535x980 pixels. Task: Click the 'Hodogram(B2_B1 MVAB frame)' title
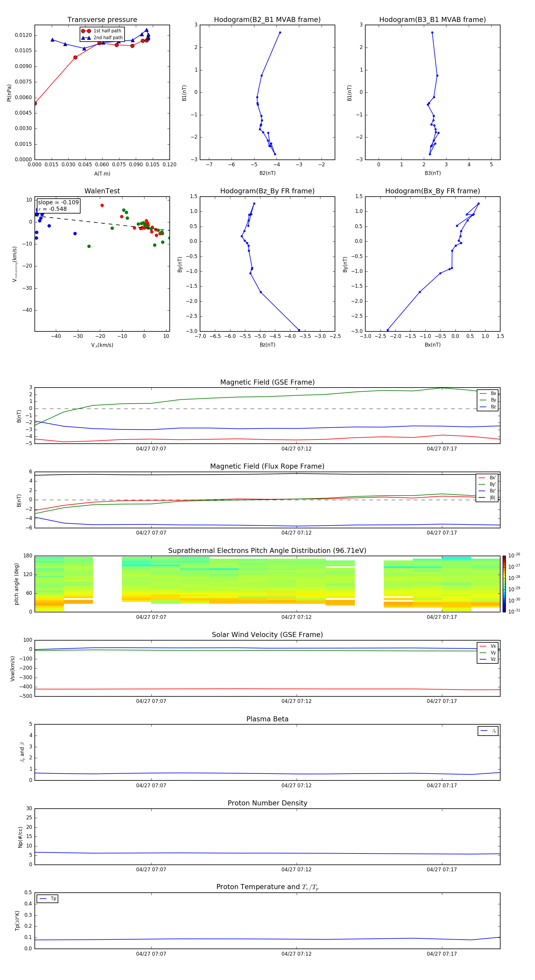[267, 20]
